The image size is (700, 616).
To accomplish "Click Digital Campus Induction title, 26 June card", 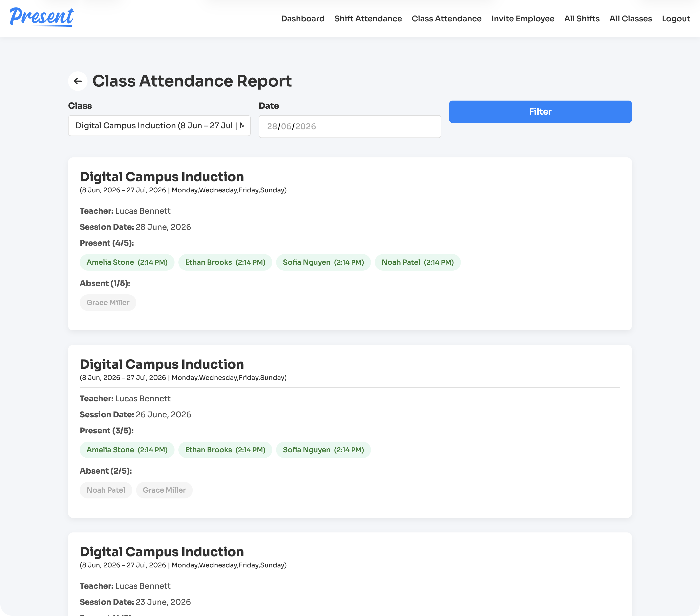I will [x=162, y=364].
